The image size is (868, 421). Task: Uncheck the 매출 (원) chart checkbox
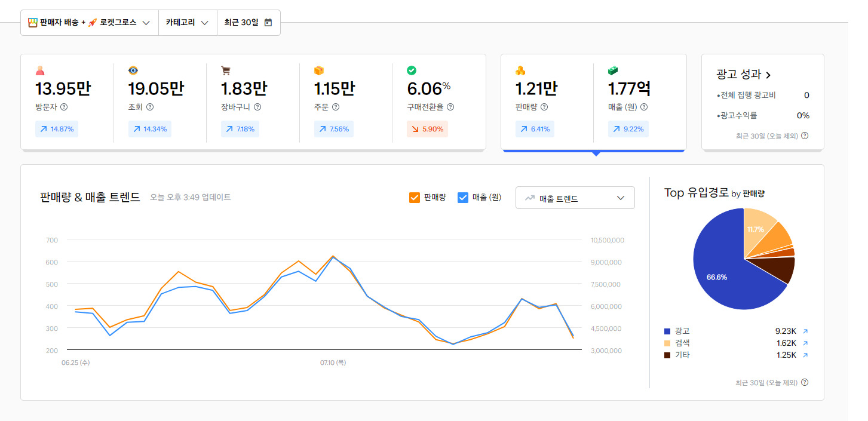(463, 198)
